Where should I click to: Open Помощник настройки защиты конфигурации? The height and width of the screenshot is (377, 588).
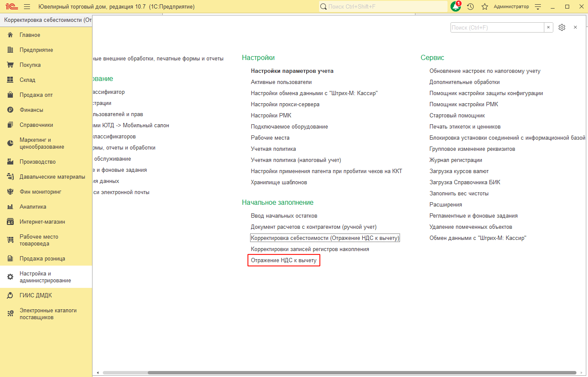[486, 93]
